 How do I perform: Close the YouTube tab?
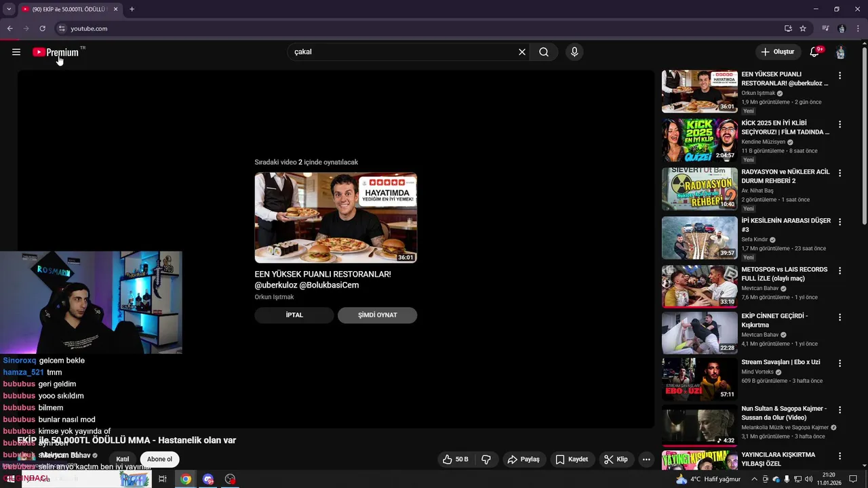(x=115, y=9)
